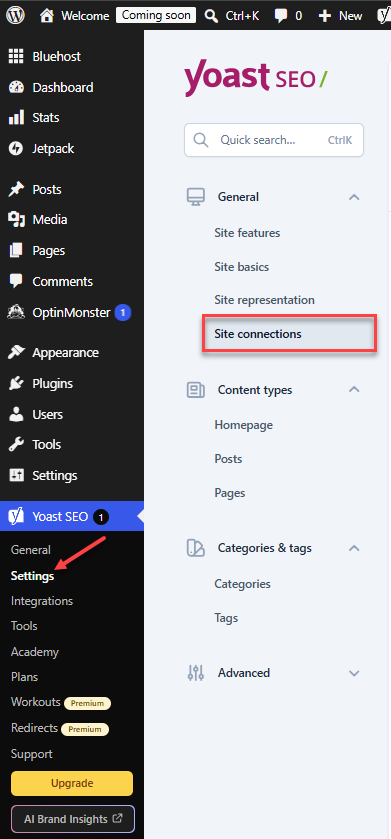
Task: Click the OptinMonster monster icon
Action: point(17,312)
